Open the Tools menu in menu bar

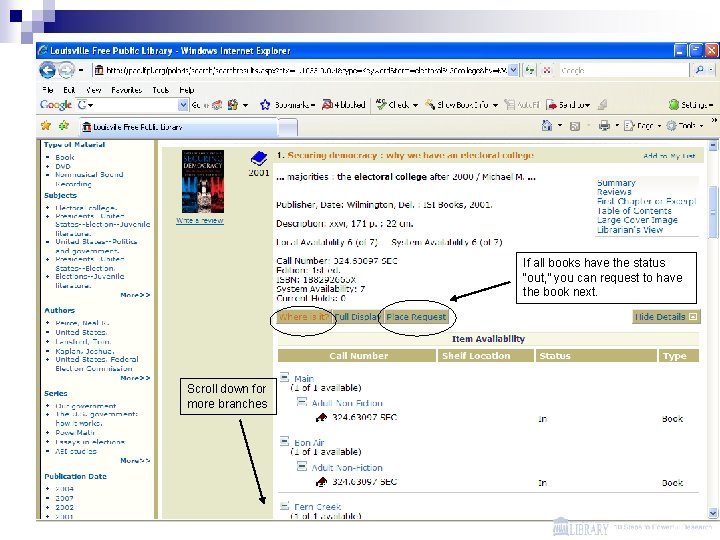pyautogui.click(x=161, y=90)
